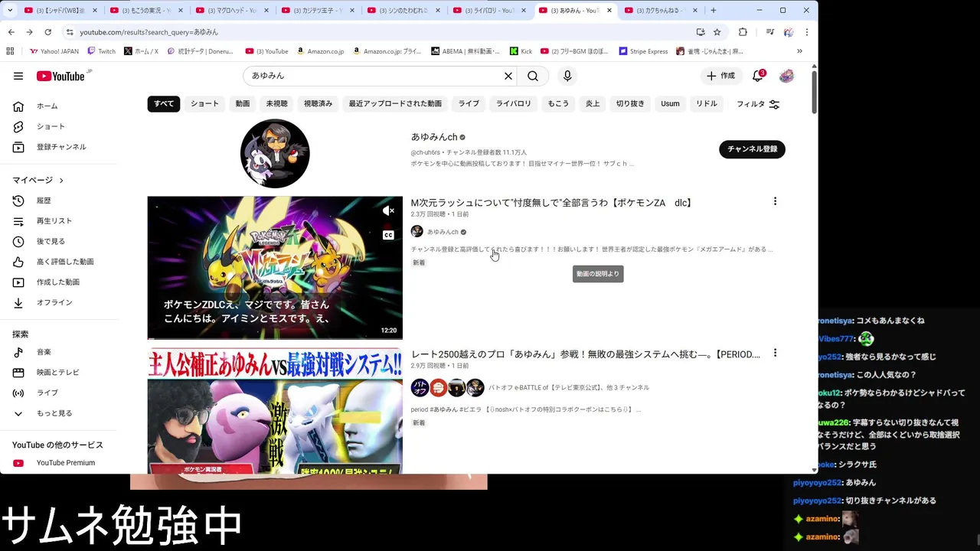Viewport: 980px width, 551px height.
Task: Open the YouTube hamburger guide menu
Action: (18, 76)
